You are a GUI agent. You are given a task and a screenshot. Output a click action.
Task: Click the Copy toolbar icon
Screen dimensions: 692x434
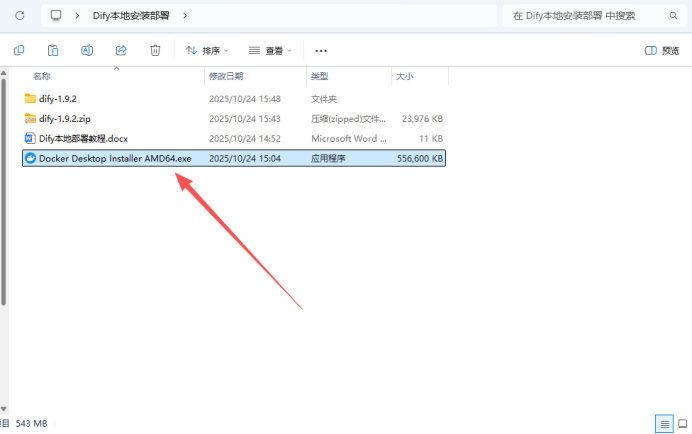(x=19, y=50)
